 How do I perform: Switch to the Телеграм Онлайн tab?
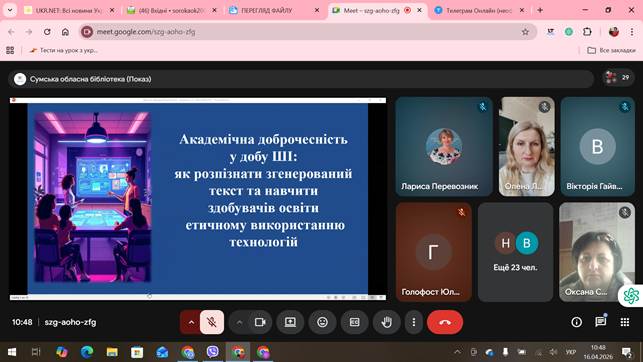pos(479,11)
